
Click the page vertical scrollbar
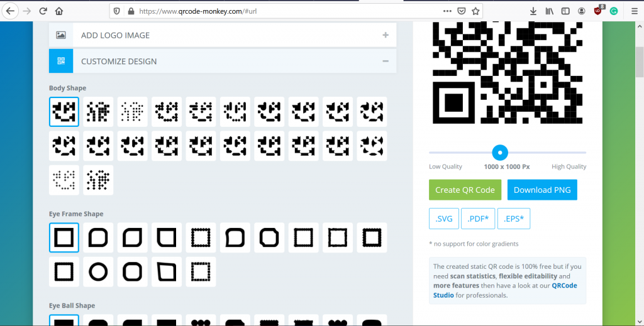[x=640, y=63]
